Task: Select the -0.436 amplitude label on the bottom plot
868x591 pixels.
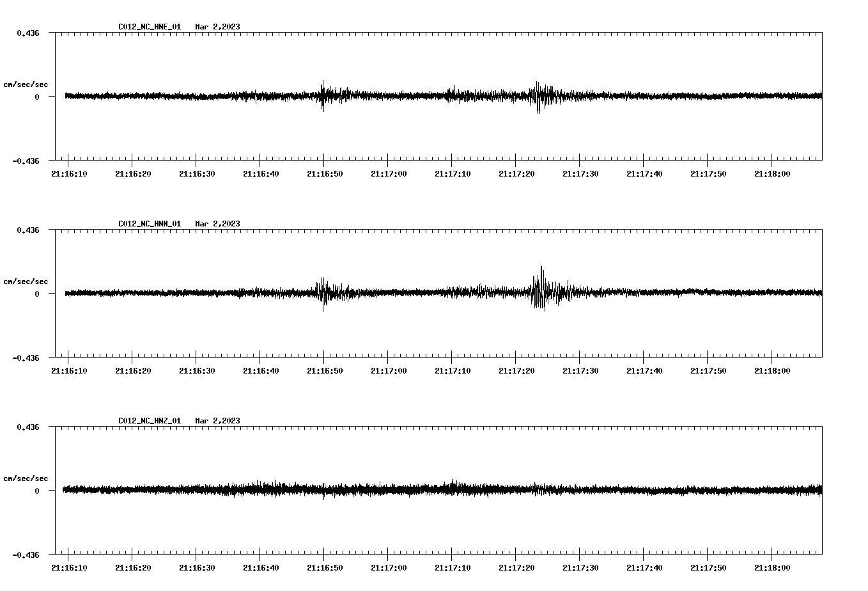Action: [x=26, y=556]
